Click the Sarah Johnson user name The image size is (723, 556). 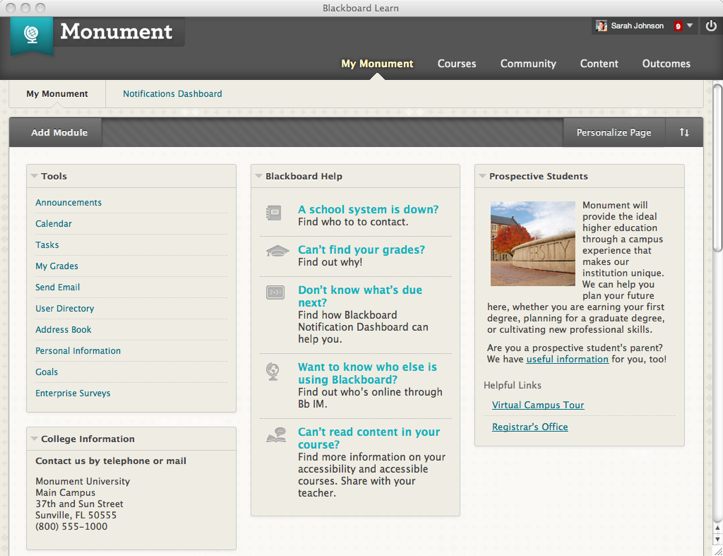tap(637, 26)
